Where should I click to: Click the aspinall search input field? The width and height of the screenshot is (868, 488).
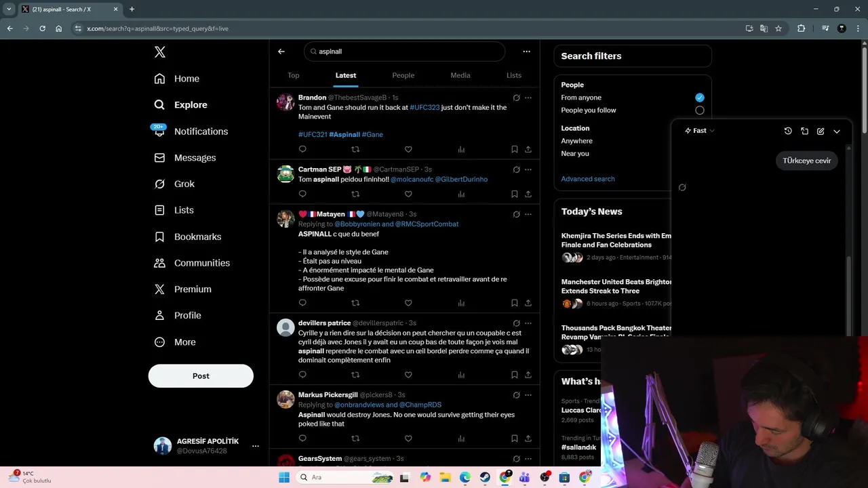point(405,52)
